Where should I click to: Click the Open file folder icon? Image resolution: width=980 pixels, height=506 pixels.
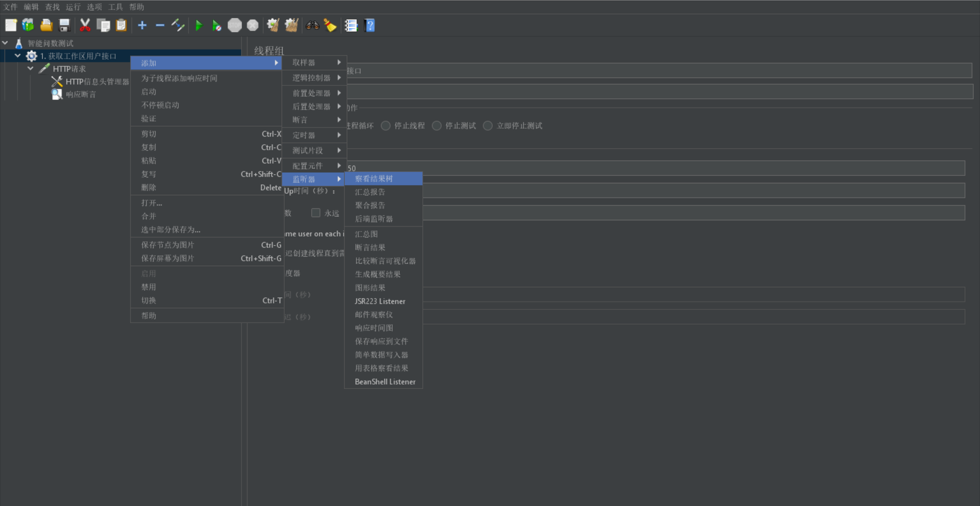[46, 25]
